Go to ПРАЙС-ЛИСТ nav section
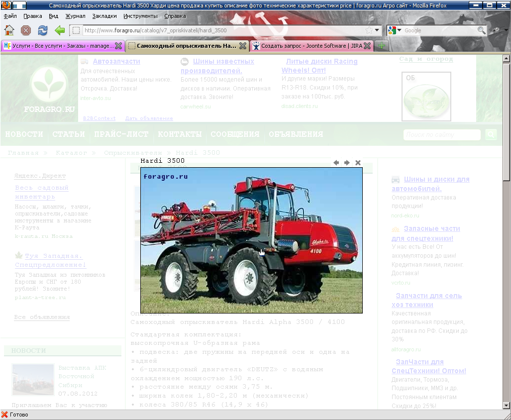This screenshot has width=511, height=420. 121,134
